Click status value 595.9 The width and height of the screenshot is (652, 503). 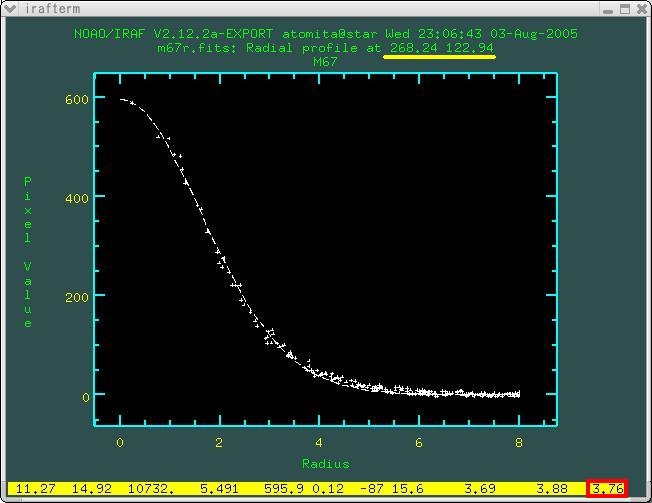click(x=284, y=488)
